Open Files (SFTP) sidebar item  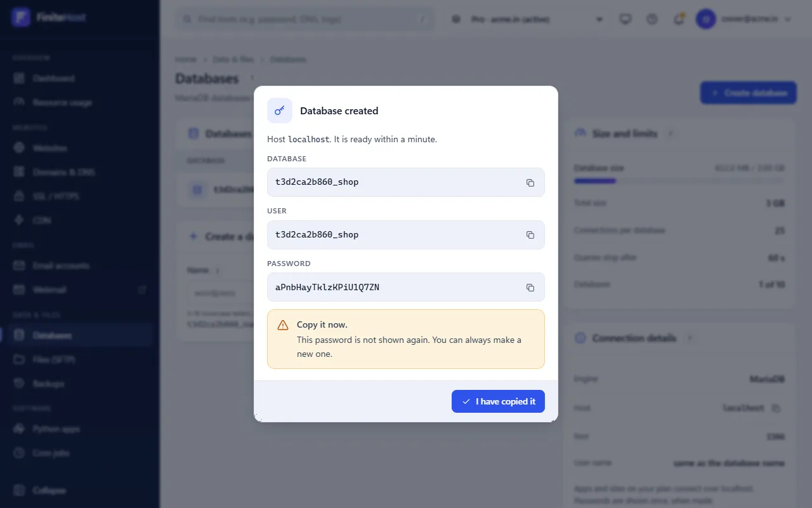(x=80, y=359)
